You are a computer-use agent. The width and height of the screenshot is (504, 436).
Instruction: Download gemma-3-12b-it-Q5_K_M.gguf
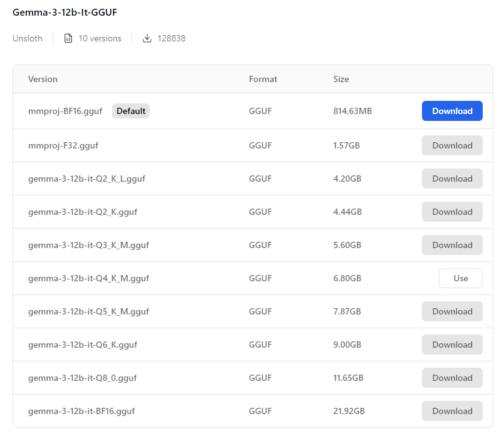tap(452, 311)
